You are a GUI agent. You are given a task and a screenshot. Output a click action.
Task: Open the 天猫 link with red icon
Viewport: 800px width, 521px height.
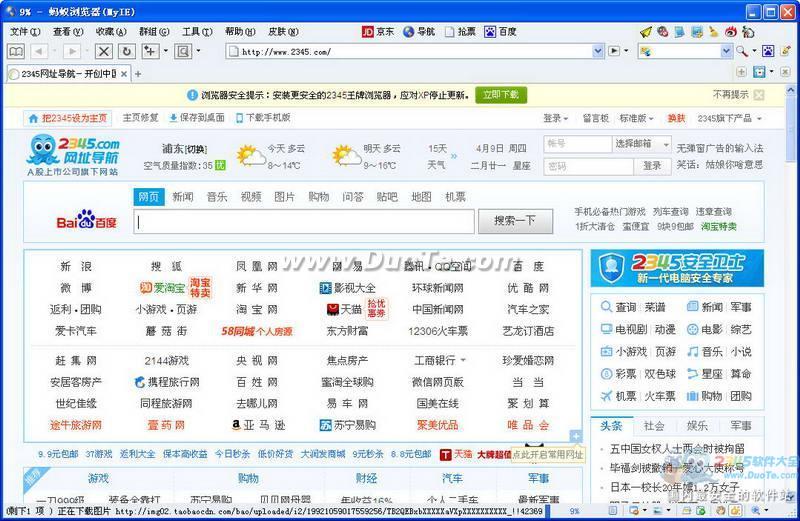coord(344,309)
